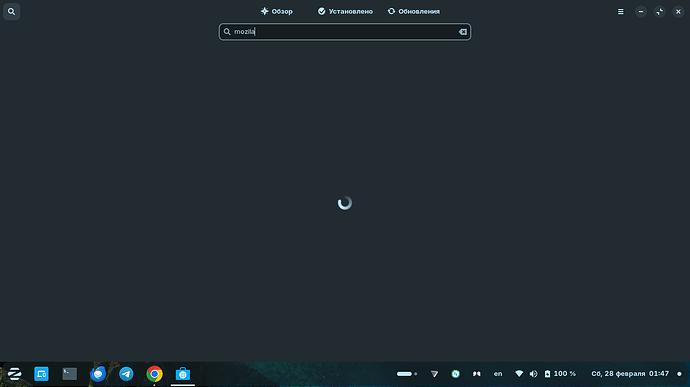Image resolution: width=690 pixels, height=387 pixels.
Task: Open the two-blob tray icon beside en
Action: click(477, 374)
